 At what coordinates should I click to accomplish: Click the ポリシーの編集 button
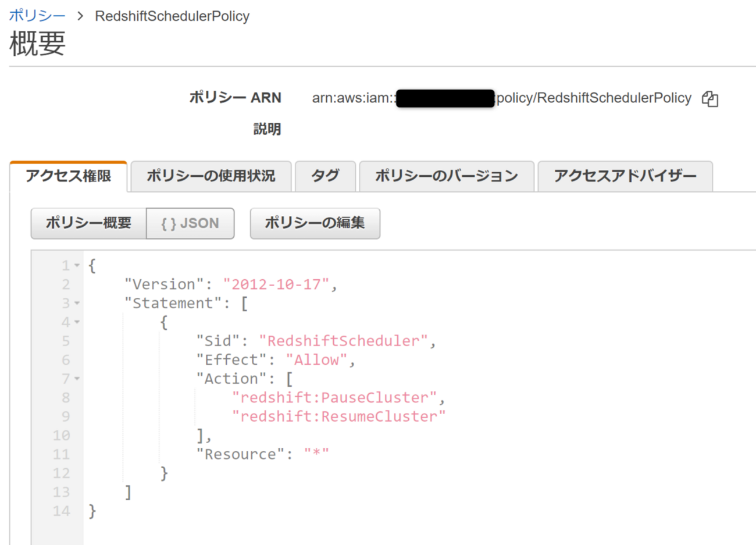click(315, 223)
